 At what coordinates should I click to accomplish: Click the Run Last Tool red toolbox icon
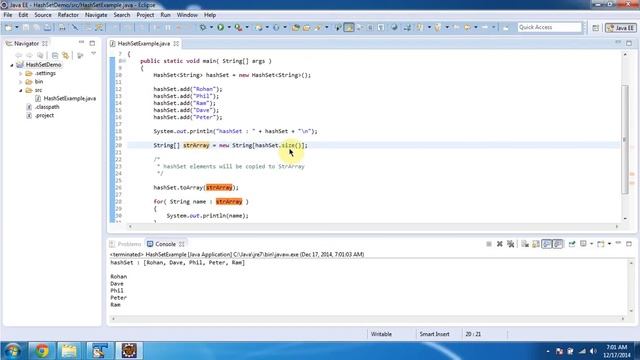[238, 27]
